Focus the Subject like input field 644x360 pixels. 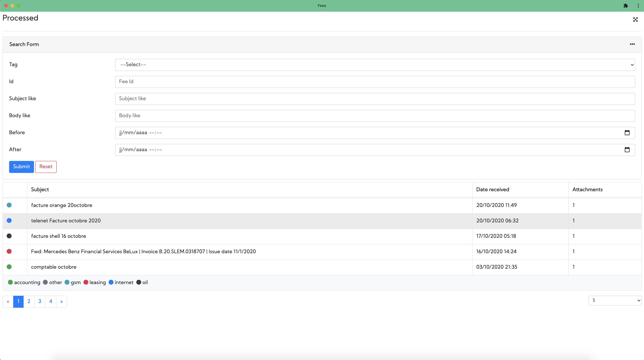375,99
